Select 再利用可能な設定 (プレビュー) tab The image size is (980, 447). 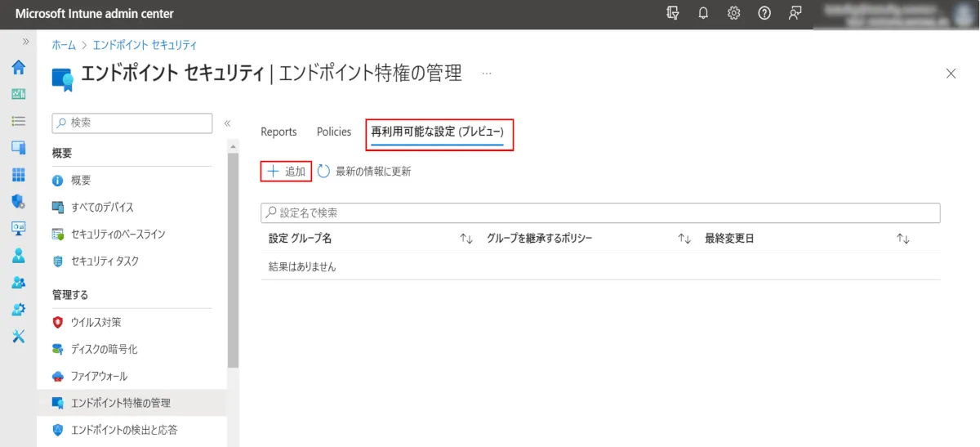pos(438,132)
